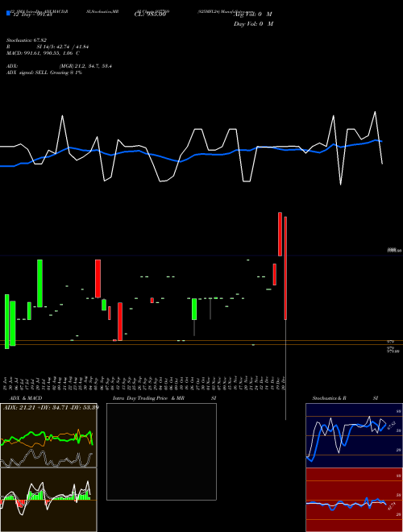Click the red candlestick near 05 Sep

tap(98, 279)
